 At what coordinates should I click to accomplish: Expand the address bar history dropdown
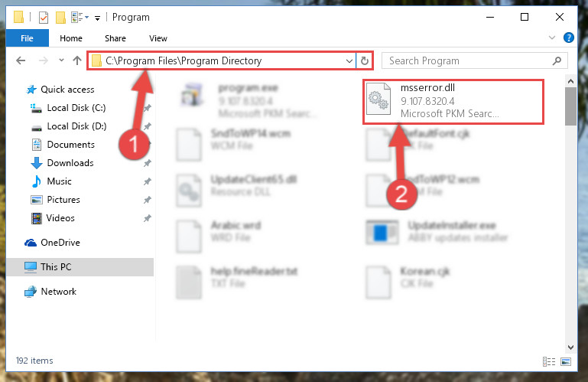[x=349, y=60]
